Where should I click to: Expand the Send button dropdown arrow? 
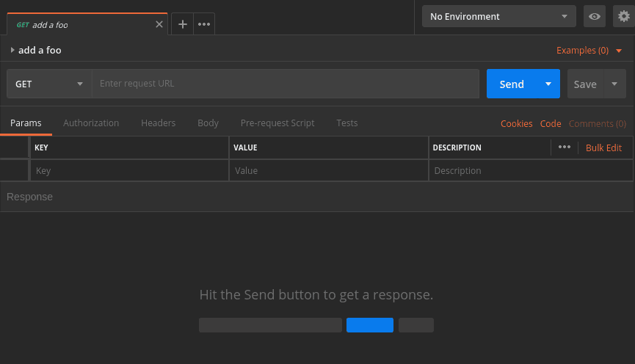(x=548, y=84)
